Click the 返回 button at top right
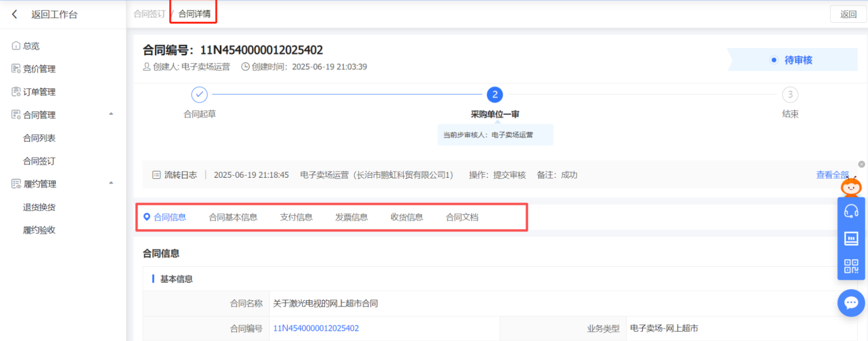Screen dimensions: 868x341 848,15
